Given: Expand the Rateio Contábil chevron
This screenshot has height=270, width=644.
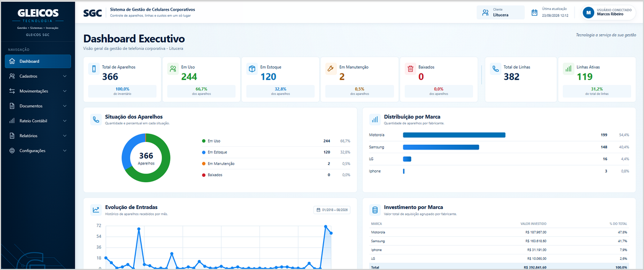Looking at the screenshot, I should click(65, 121).
